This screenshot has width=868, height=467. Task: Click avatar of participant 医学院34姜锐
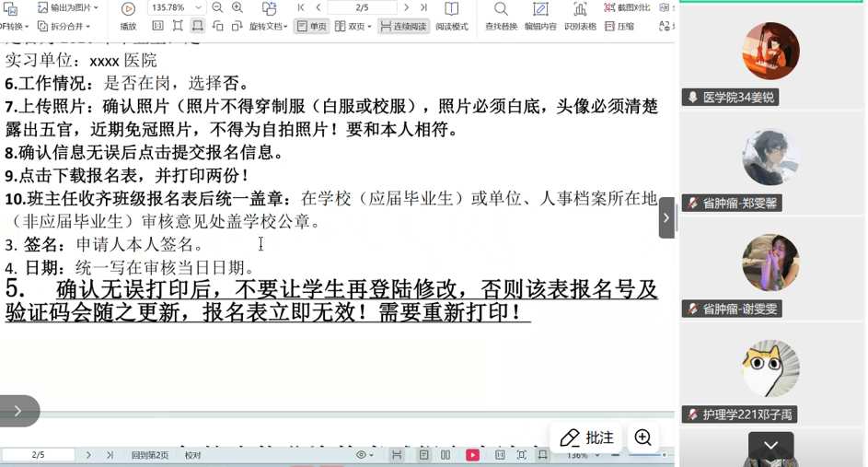tap(770, 52)
